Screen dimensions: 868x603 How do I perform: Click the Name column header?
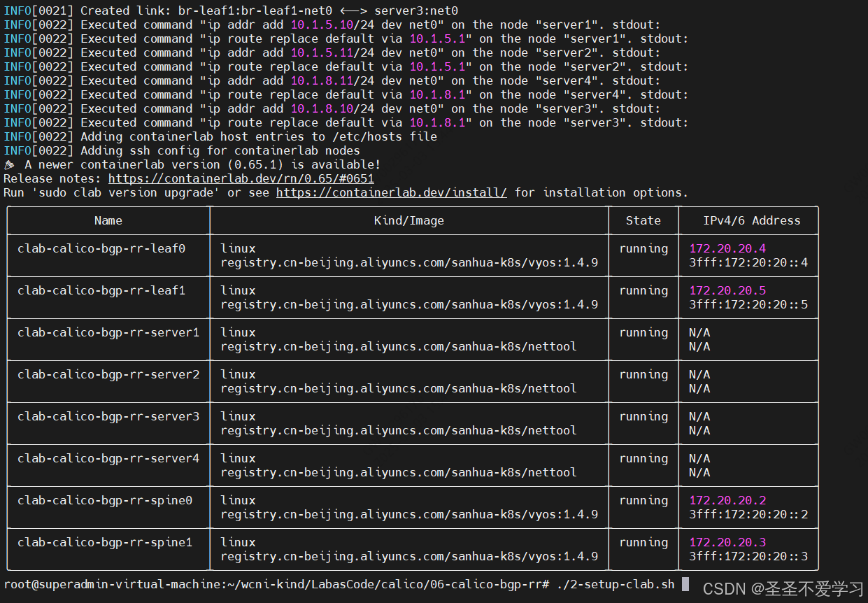tap(108, 221)
